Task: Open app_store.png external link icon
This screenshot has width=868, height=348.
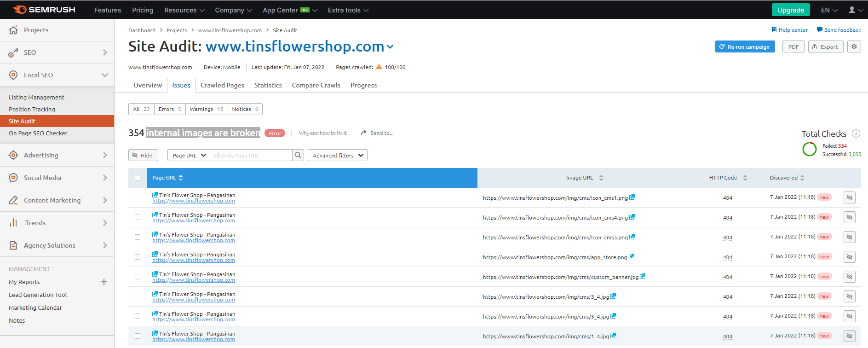Action: 632,256
